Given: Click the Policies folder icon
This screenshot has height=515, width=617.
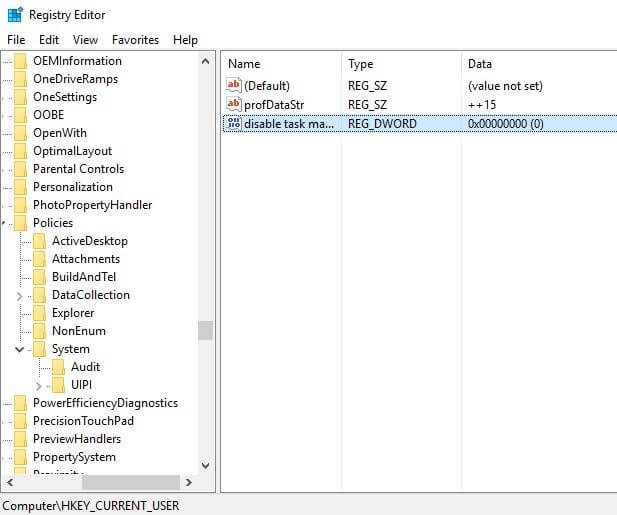Looking at the screenshot, I should point(20,223).
